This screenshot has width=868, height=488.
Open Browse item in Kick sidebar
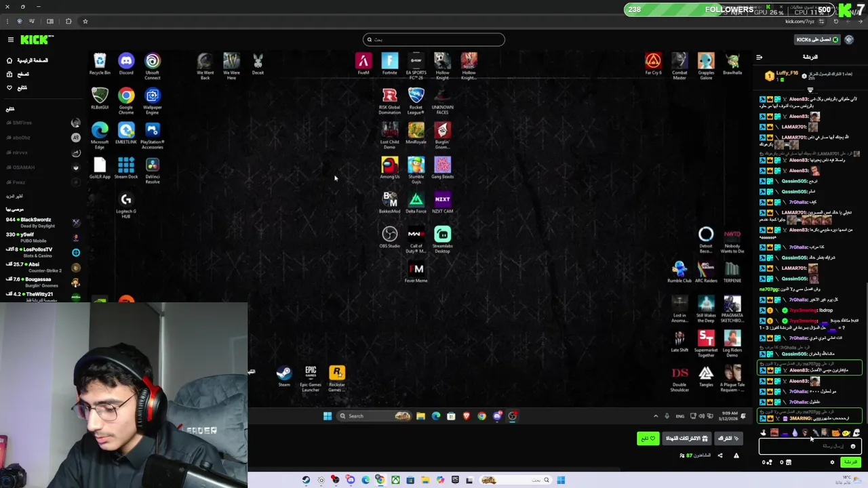pos(18,74)
